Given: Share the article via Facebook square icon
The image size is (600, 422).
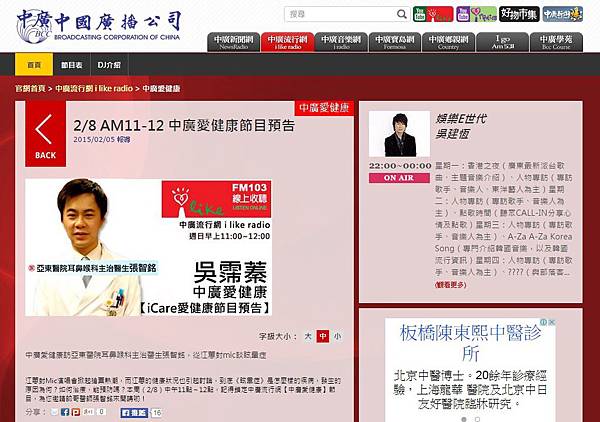Looking at the screenshot, I should click(65, 412).
